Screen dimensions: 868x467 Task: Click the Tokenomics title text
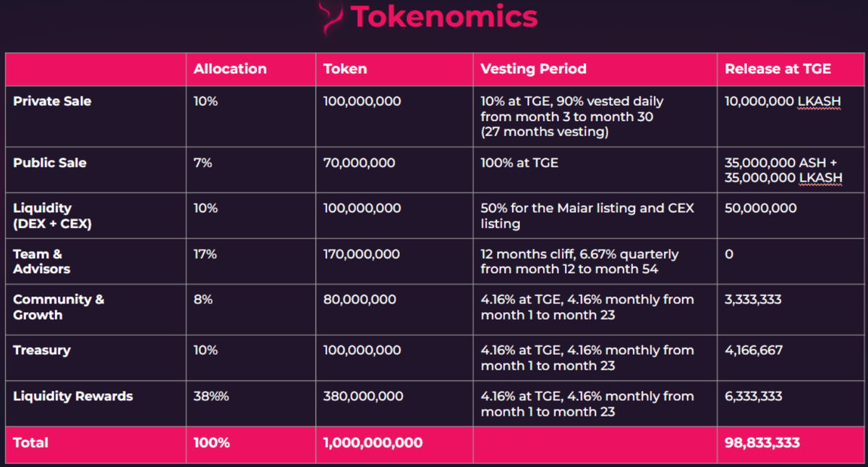[x=444, y=16]
